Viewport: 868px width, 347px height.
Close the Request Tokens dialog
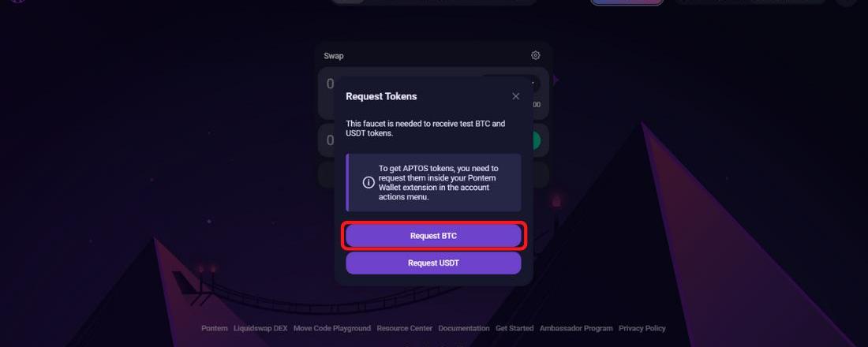515,96
